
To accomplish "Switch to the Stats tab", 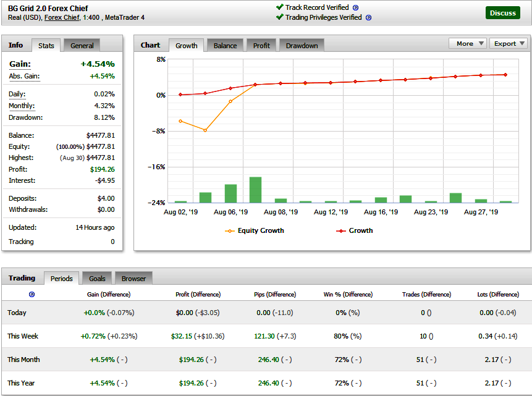I will (x=46, y=46).
